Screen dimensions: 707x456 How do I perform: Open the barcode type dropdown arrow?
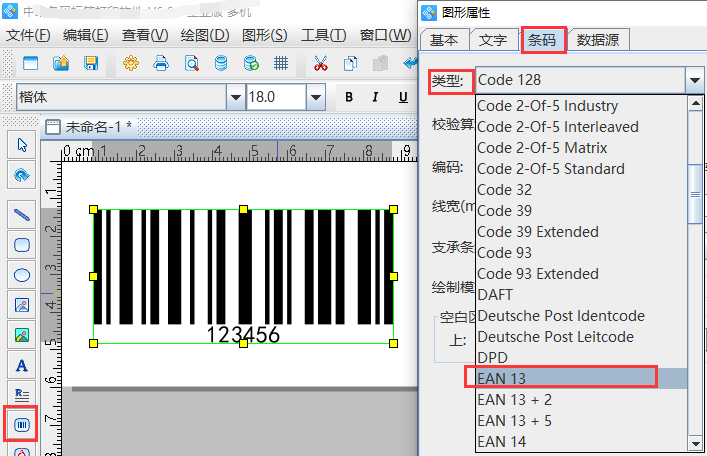(694, 80)
